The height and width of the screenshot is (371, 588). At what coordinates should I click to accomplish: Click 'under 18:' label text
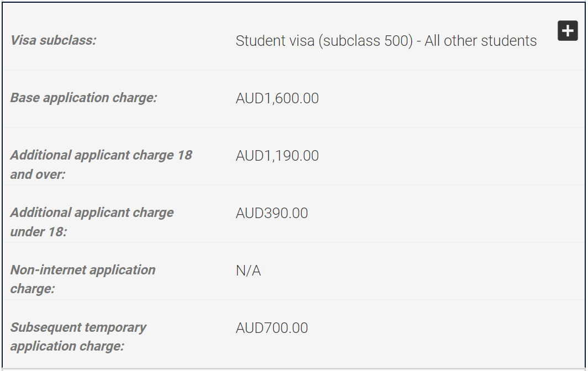(x=38, y=231)
